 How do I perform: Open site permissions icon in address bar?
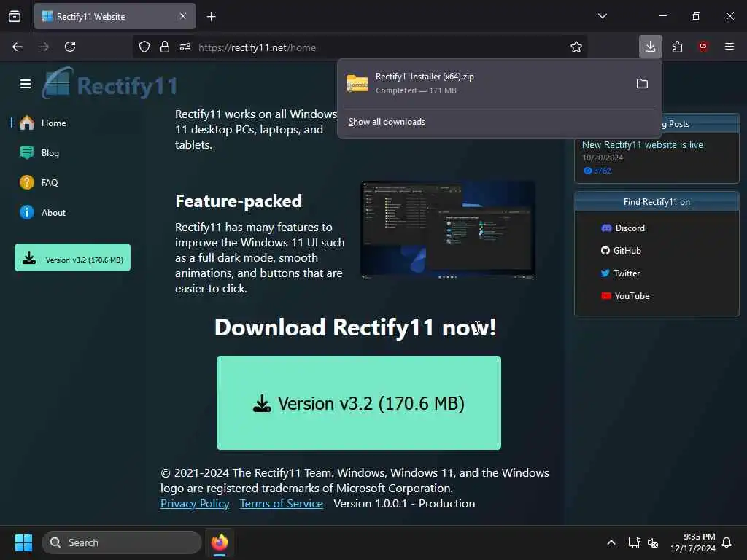(185, 47)
